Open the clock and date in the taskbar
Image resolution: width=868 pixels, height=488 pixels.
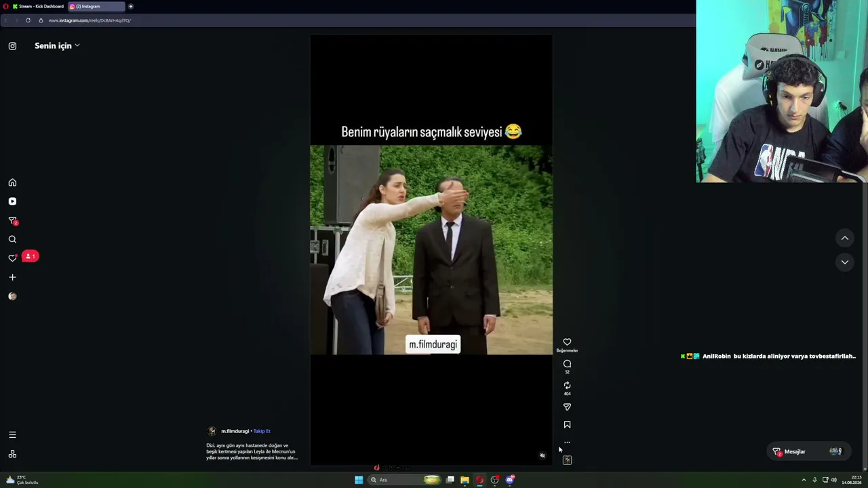tap(852, 480)
